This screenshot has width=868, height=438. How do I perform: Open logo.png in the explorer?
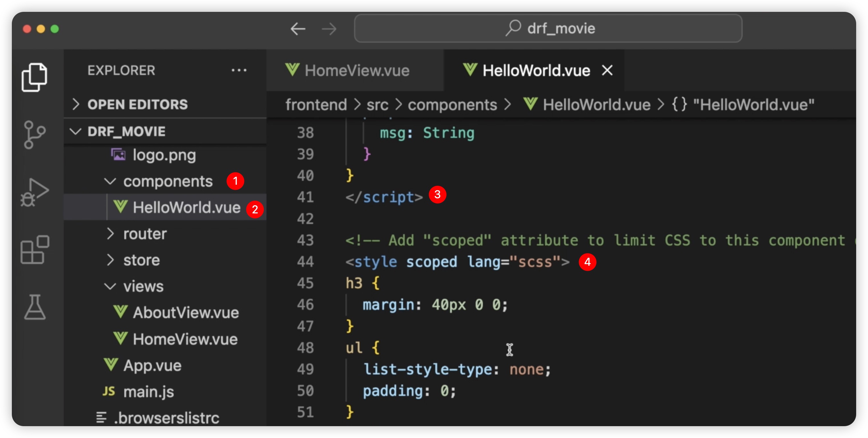(165, 155)
